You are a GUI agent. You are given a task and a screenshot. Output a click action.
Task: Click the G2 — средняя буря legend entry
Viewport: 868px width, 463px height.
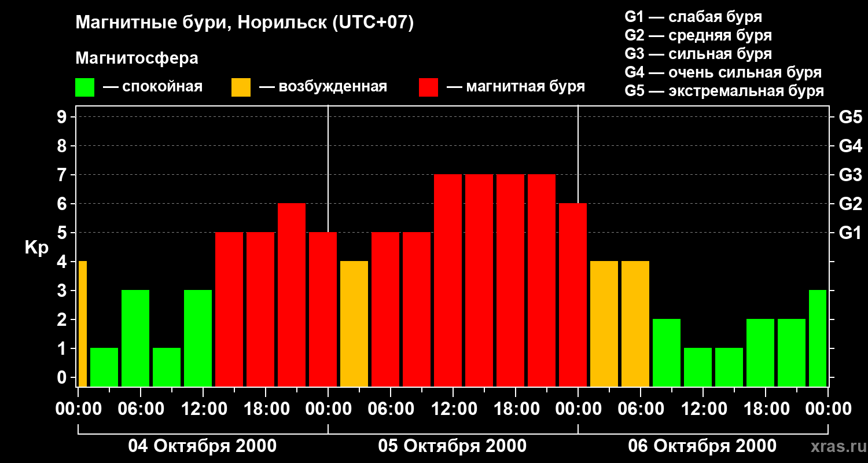click(698, 35)
